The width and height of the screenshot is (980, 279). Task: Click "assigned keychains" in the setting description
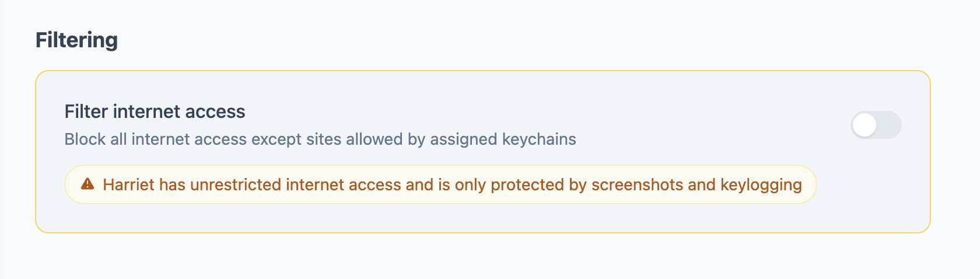(x=503, y=139)
